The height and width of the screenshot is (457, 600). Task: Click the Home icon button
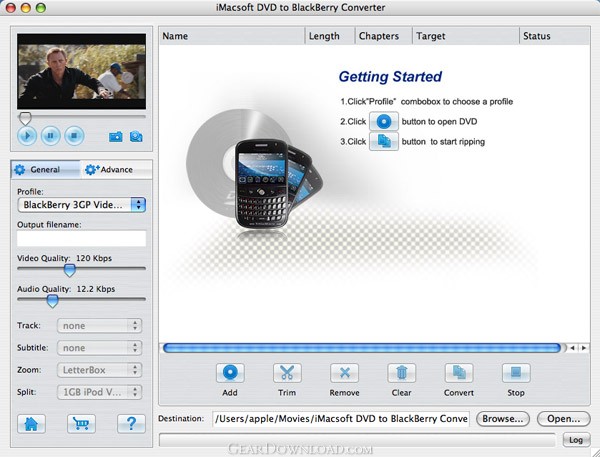click(31, 424)
